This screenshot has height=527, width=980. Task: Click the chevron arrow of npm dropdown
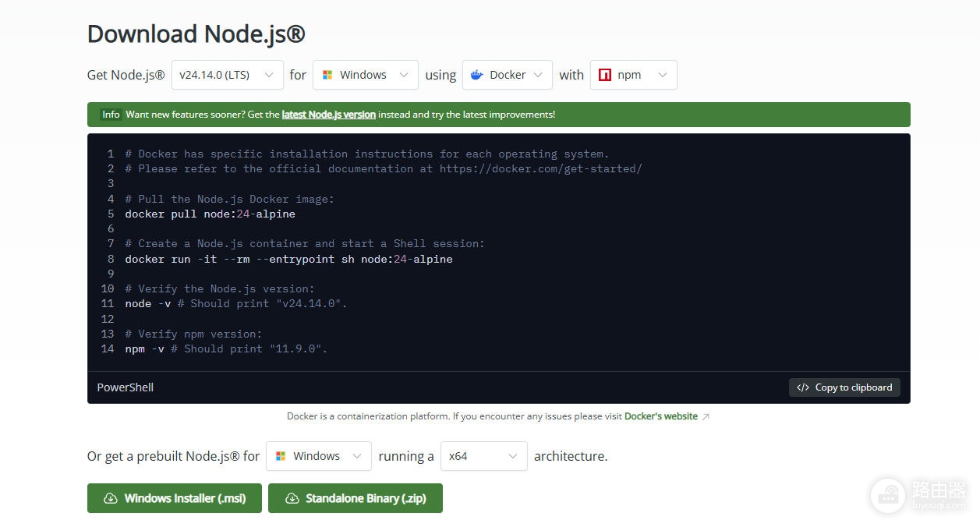pos(663,75)
